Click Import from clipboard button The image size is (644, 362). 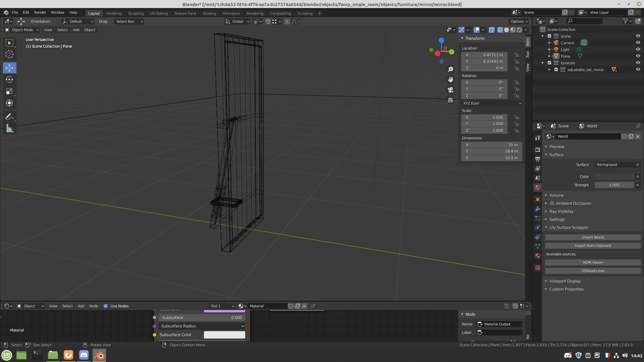[x=593, y=246]
